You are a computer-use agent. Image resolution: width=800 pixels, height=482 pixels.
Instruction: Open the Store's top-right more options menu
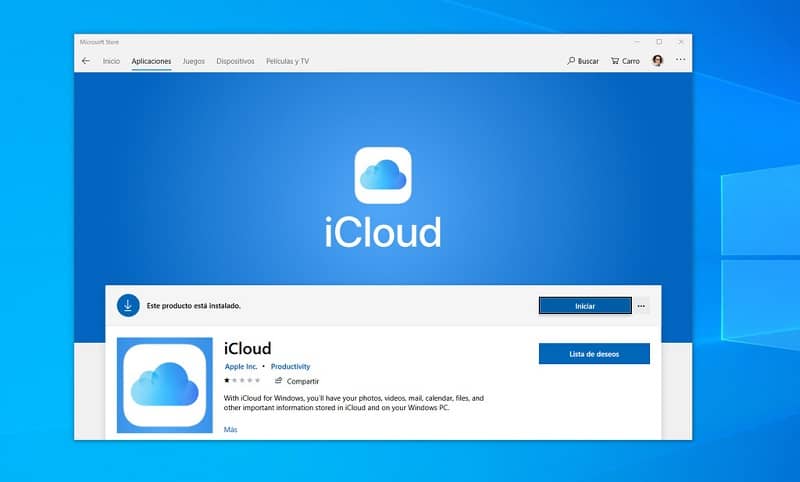coord(681,60)
